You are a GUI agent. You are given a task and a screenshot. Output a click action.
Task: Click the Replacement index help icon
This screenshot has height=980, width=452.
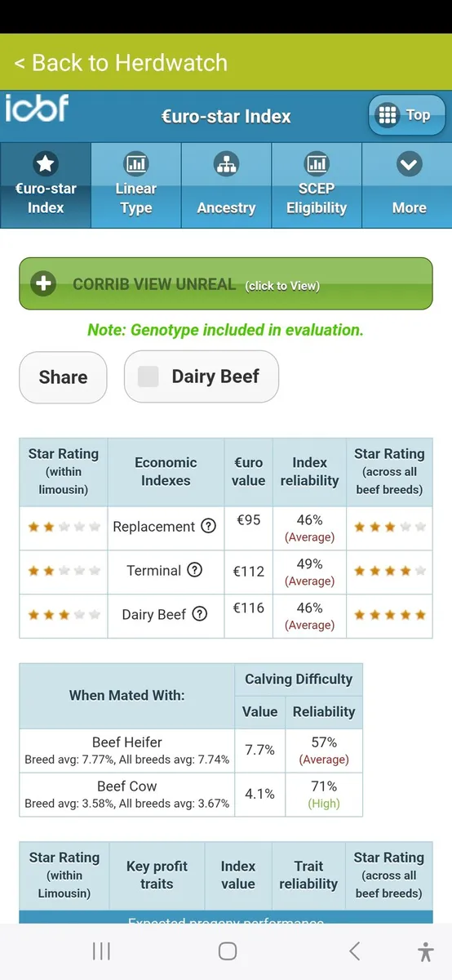[208, 526]
